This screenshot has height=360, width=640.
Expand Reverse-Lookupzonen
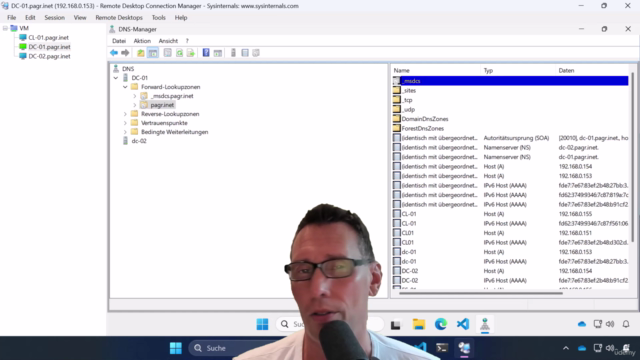pos(125,114)
